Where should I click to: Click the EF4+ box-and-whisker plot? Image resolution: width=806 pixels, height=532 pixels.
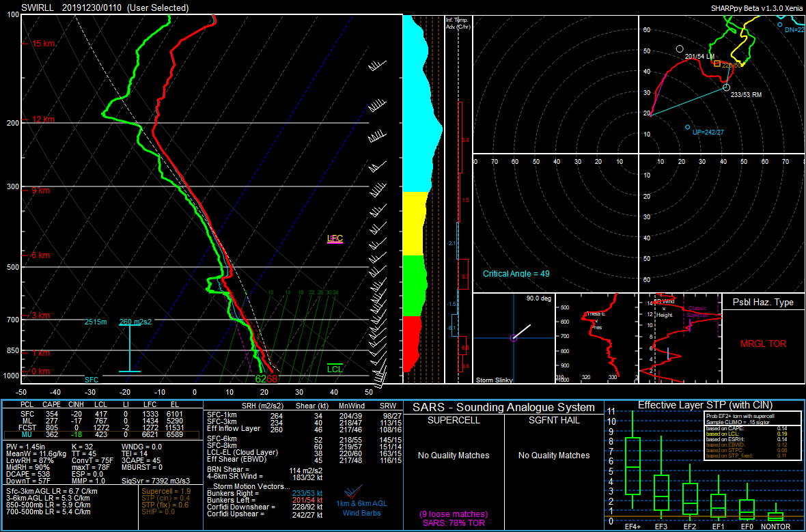click(x=633, y=461)
